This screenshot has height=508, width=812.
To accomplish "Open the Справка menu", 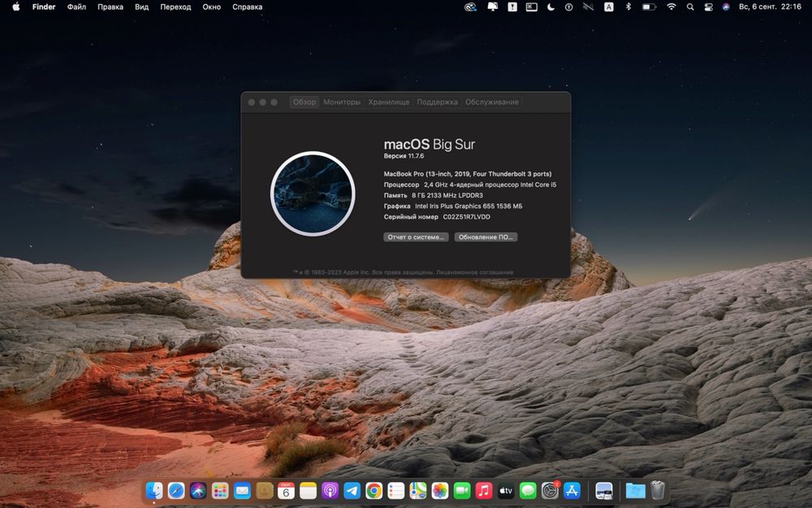I will click(x=247, y=7).
